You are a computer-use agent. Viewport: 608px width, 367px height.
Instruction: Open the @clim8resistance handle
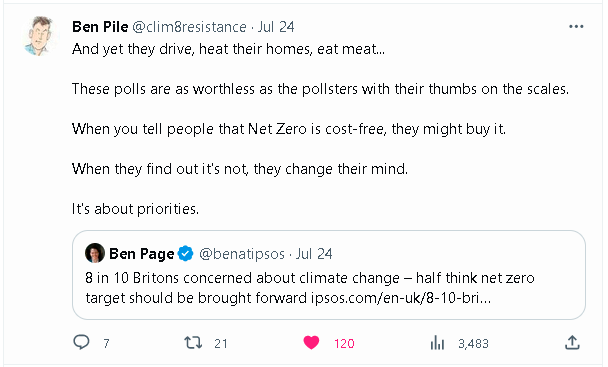pos(189,27)
